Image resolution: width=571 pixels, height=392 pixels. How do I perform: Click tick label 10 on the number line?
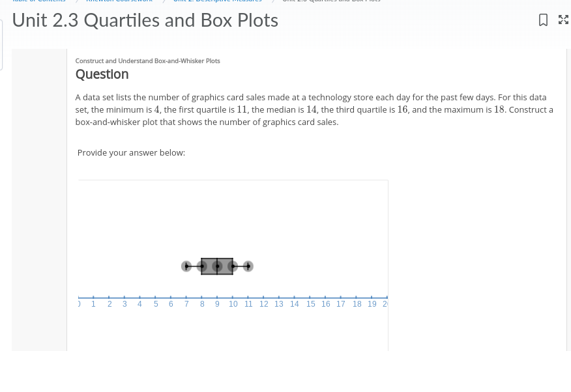coord(233,303)
